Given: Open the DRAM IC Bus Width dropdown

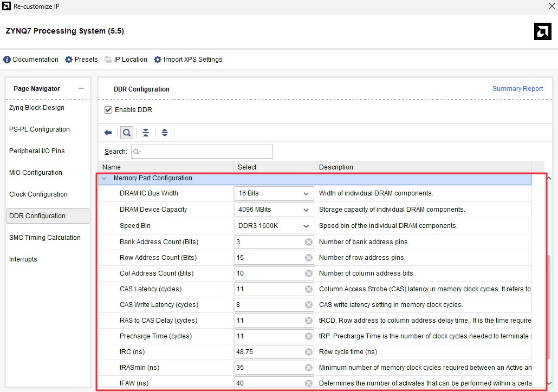Looking at the screenshot, I should click(274, 193).
